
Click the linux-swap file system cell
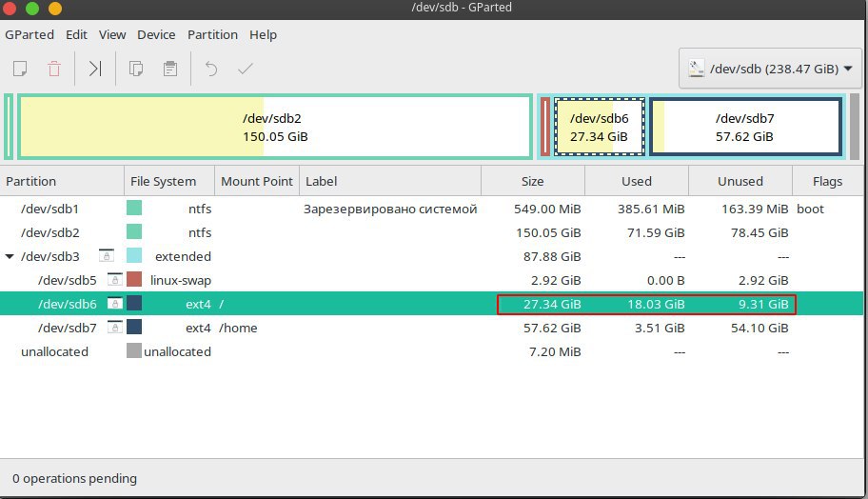click(x=181, y=280)
